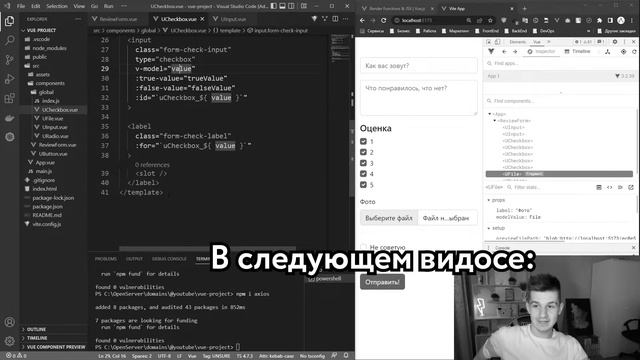Collapse the App node in component tree
Viewport: 640px width, 360px height.
[490, 114]
